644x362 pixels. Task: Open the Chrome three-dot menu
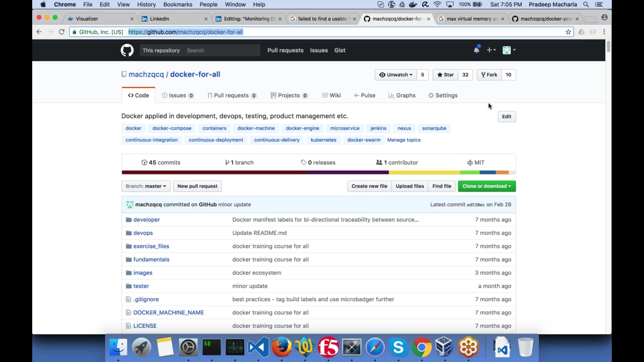coord(604,32)
